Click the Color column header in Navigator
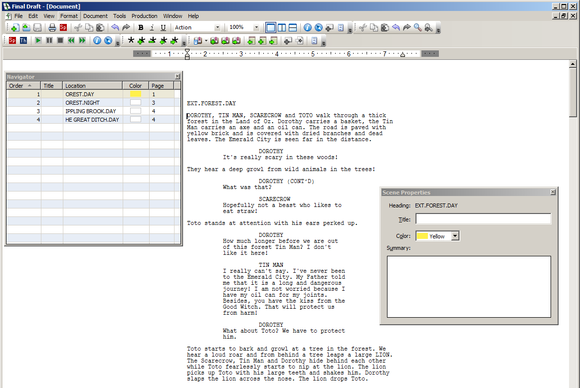Image resolution: width=580 pixels, height=388 pixels. point(135,85)
